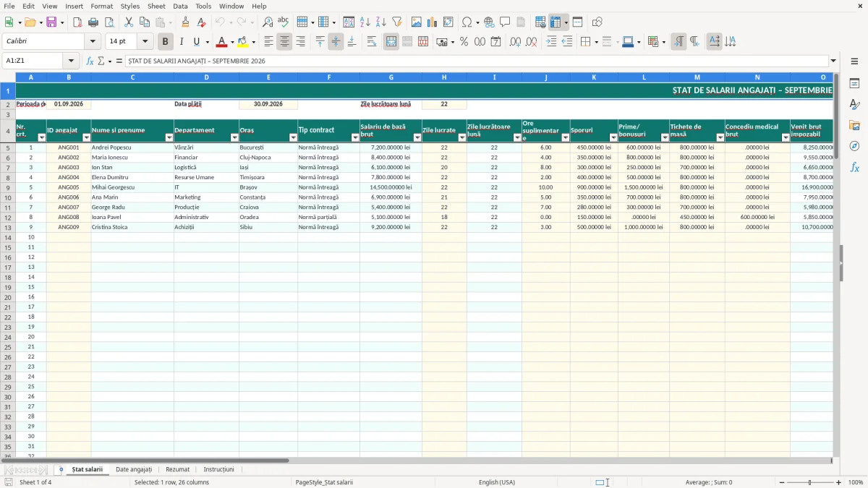Switch to the Date angajați sheet tab
868x488 pixels.
(134, 469)
